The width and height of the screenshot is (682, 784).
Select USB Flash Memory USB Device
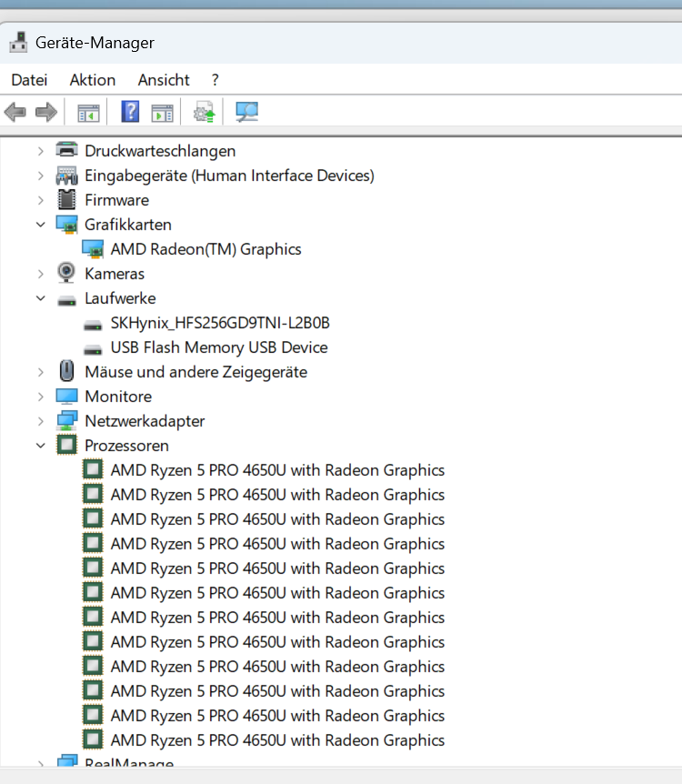click(x=219, y=347)
